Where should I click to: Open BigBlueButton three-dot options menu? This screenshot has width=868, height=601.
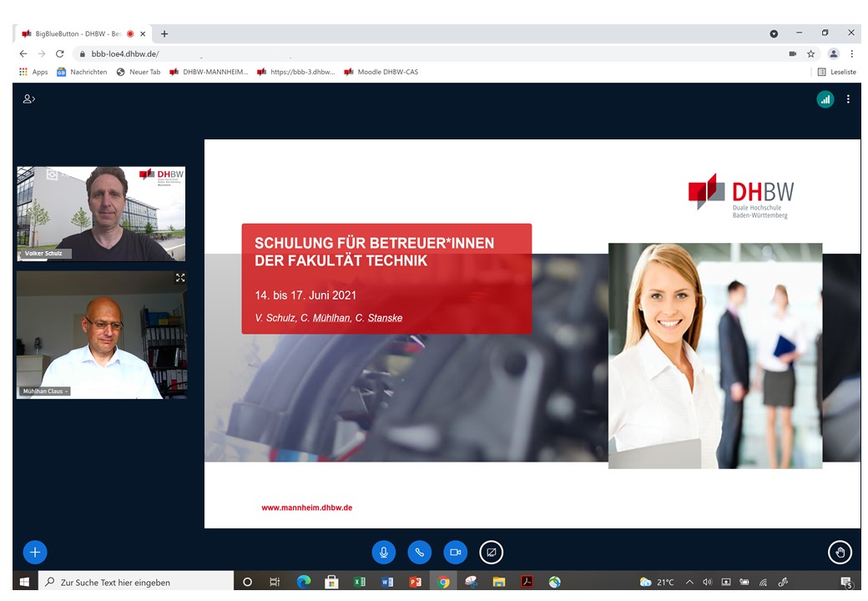(x=848, y=98)
